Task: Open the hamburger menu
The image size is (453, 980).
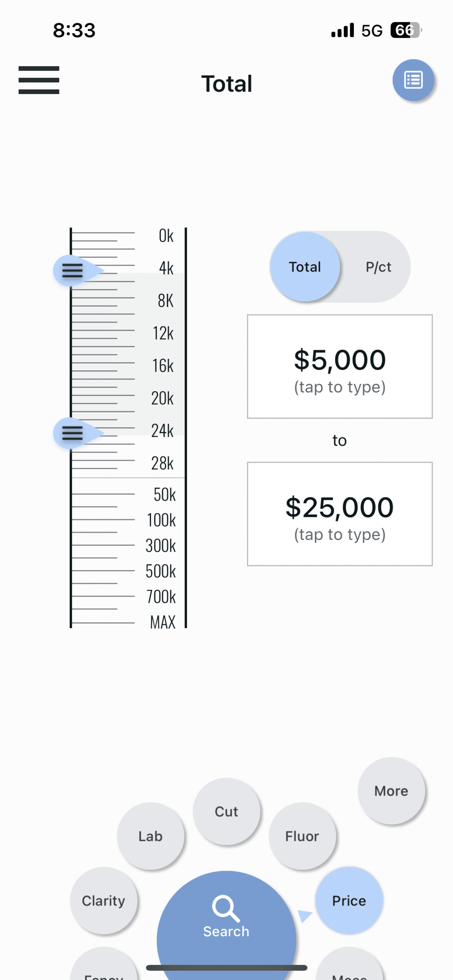Action: tap(39, 80)
